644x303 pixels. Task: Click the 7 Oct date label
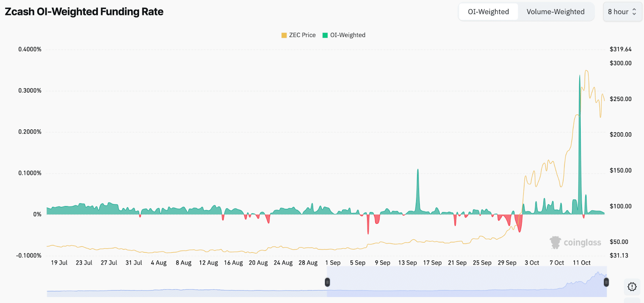tap(557, 263)
